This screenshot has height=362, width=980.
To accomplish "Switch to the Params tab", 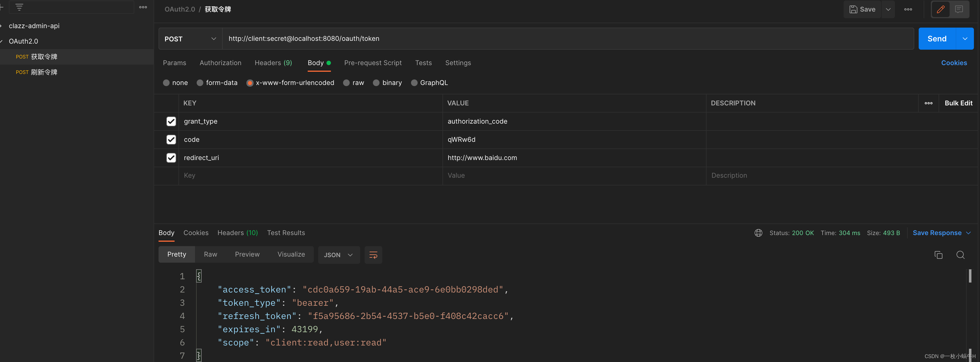I will (175, 63).
